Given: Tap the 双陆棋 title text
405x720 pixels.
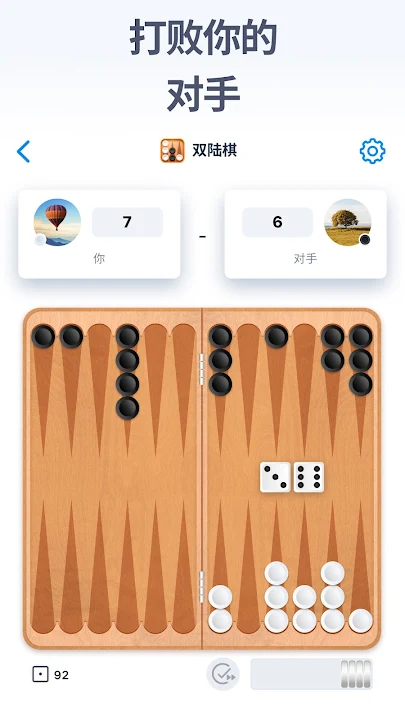Looking at the screenshot, I should [214, 151].
